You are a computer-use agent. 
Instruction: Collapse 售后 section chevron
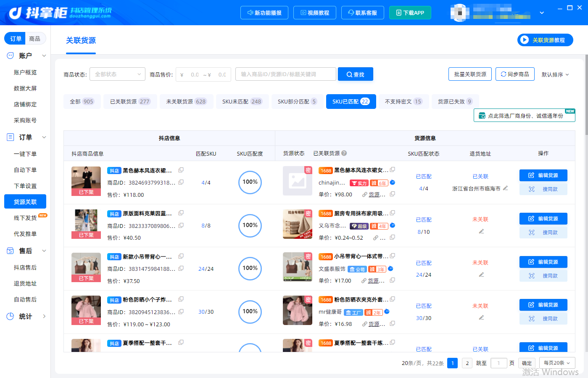[44, 251]
